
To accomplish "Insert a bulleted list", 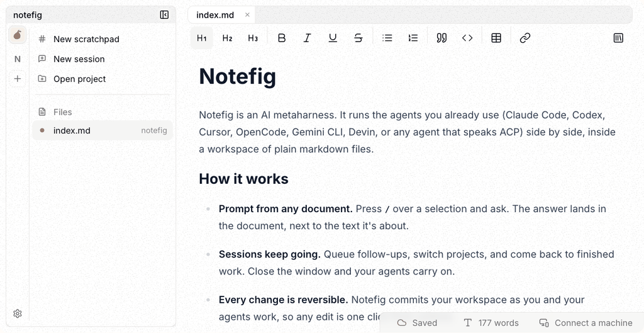I will click(x=387, y=38).
